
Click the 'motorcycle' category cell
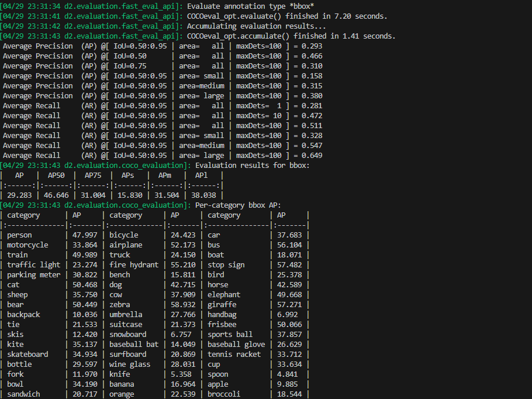click(27, 245)
